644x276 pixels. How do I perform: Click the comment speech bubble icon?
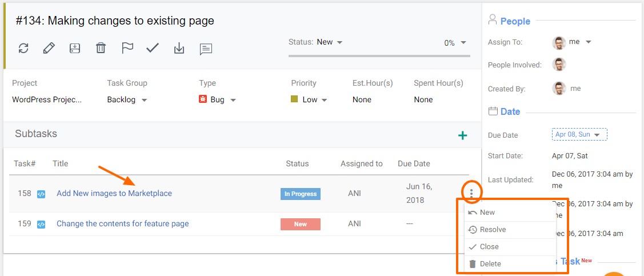(206, 49)
